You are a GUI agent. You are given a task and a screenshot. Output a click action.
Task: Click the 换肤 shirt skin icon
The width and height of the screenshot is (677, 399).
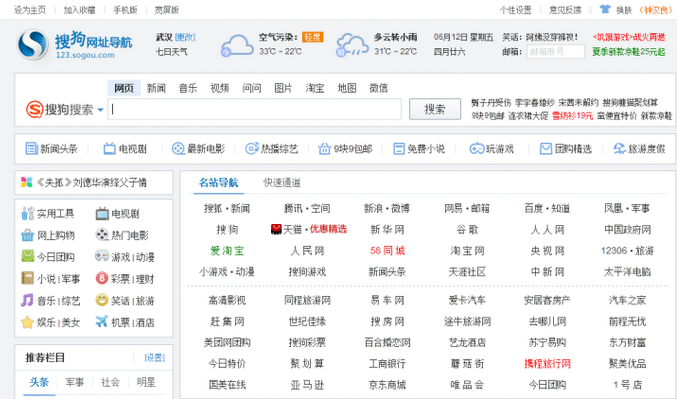pyautogui.click(x=605, y=9)
